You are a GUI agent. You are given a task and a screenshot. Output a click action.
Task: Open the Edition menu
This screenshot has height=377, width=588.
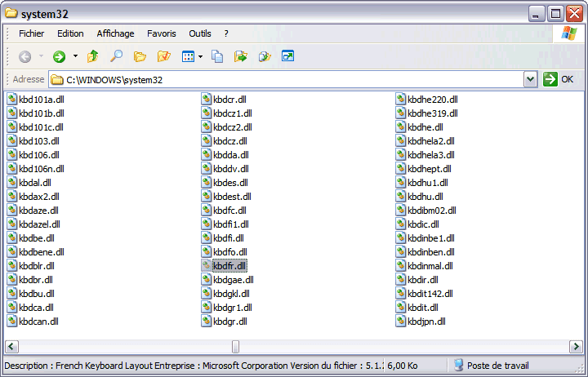[x=70, y=33]
